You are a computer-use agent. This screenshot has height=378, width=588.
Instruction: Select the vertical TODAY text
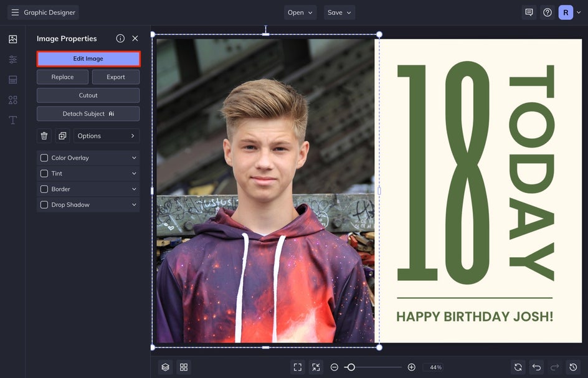pyautogui.click(x=532, y=172)
